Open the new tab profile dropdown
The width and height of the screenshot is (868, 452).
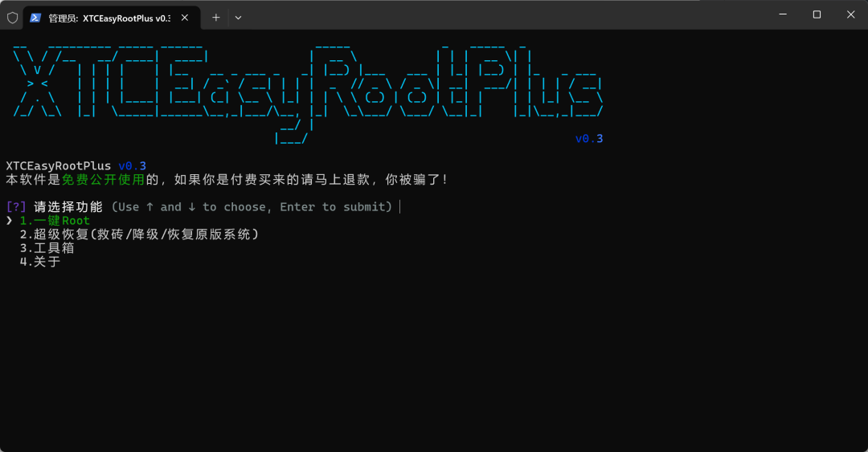(238, 18)
